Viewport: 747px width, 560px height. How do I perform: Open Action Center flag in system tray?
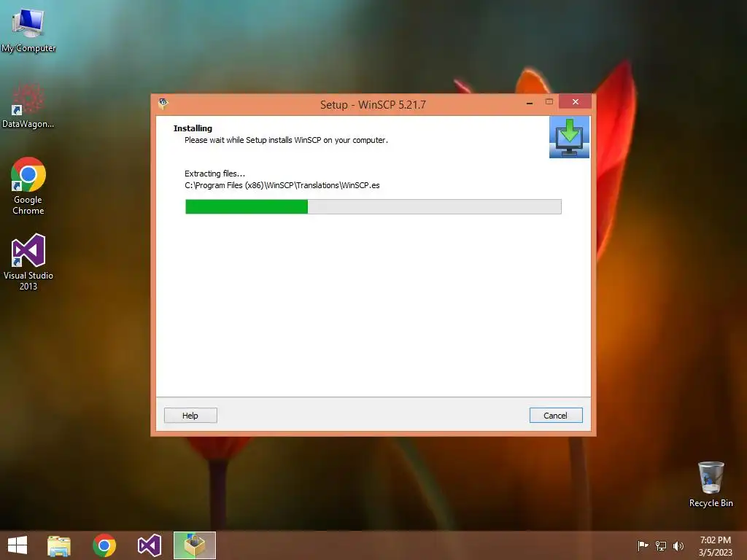point(643,545)
